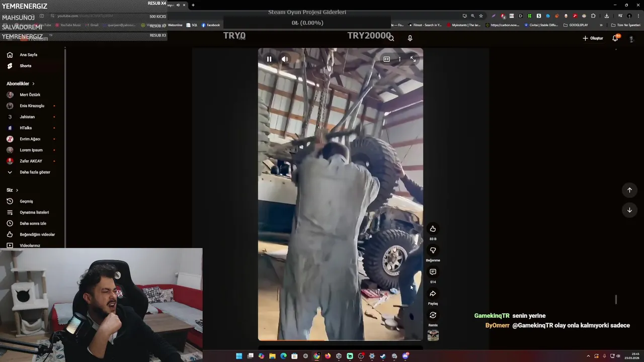Open the Civitai Stable Diffusion bookmark

tap(541, 25)
